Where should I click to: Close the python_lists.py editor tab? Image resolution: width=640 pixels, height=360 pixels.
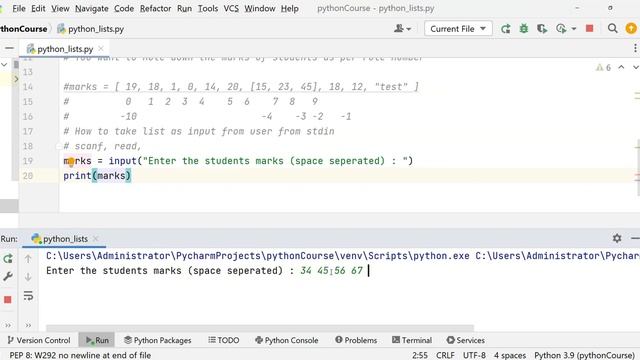click(101, 49)
